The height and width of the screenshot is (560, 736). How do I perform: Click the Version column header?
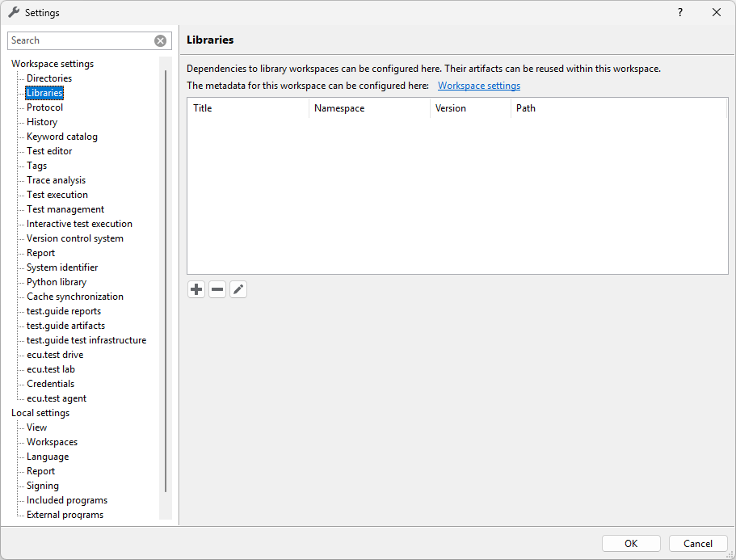tap(470, 108)
